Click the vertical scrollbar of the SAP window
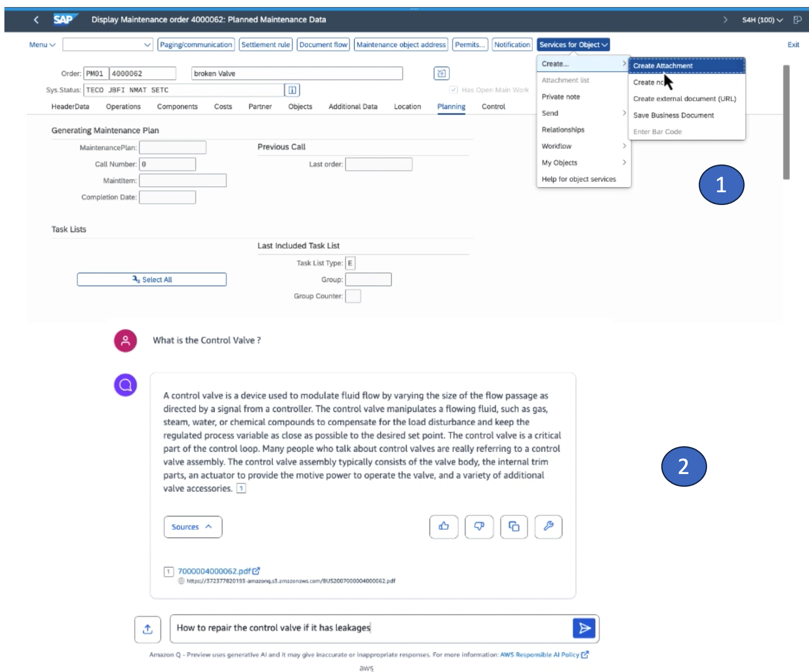Viewport: 809px width, 672px height. pos(786,122)
